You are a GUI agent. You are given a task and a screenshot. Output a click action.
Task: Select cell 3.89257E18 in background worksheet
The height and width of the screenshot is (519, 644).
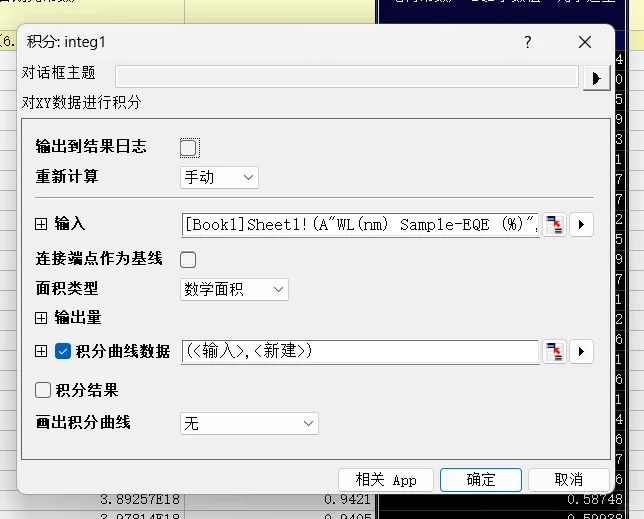(140, 499)
